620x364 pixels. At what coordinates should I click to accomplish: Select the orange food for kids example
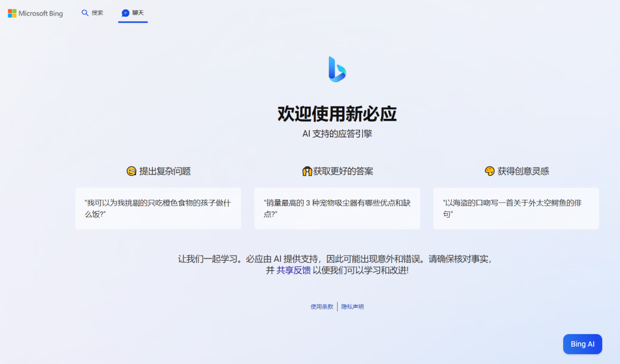158,208
